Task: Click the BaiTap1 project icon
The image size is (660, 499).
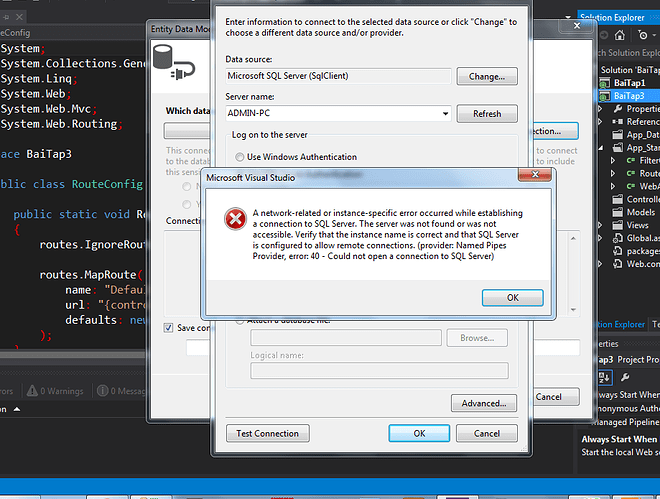Action: coord(605,82)
